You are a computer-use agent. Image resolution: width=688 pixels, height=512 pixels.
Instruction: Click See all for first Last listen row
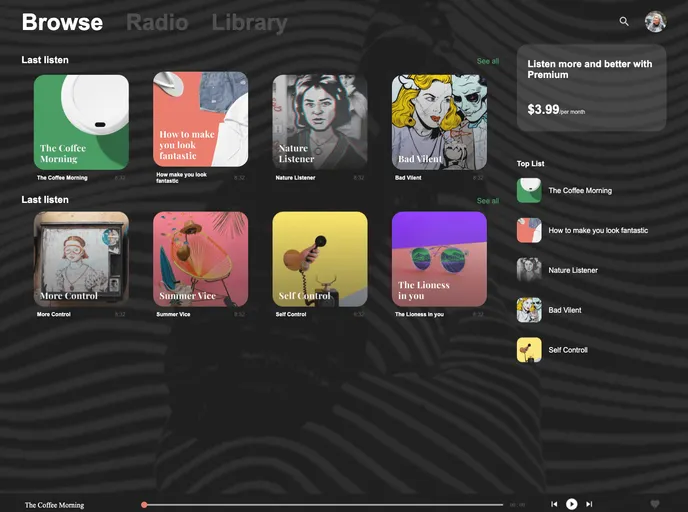(488, 61)
